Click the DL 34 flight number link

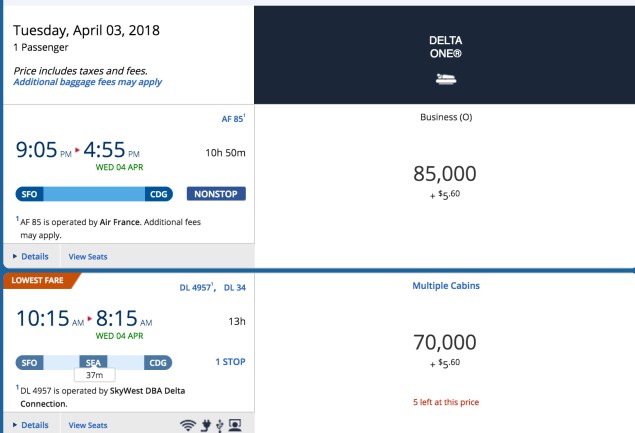pos(235,288)
